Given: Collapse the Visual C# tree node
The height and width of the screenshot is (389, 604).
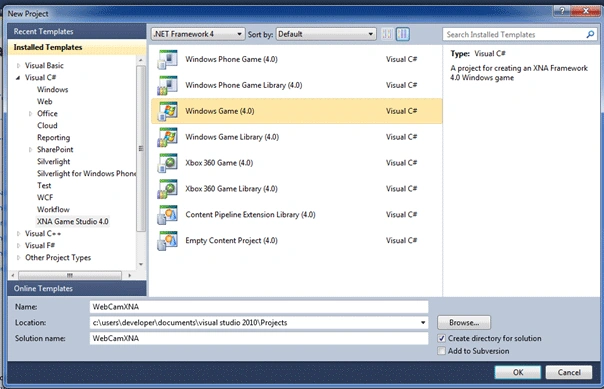Looking at the screenshot, I should pos(18,77).
